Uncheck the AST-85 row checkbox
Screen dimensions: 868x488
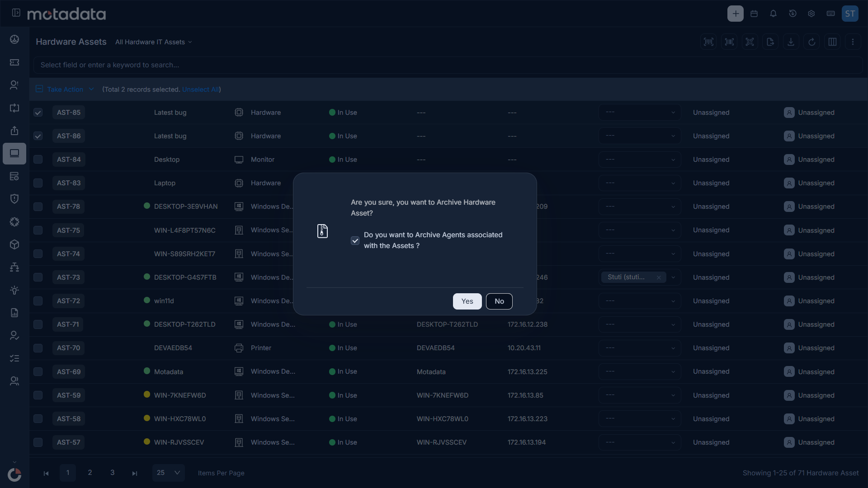click(38, 113)
